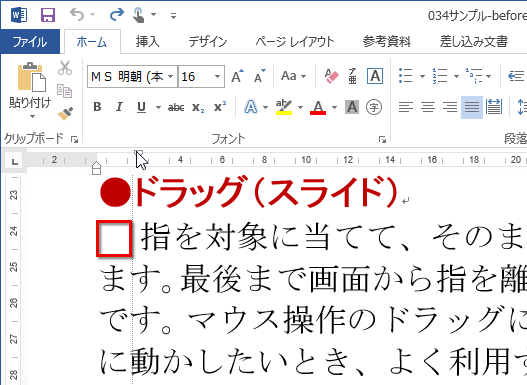
Task: Open the underline style dropdown arrow
Action: point(158,108)
